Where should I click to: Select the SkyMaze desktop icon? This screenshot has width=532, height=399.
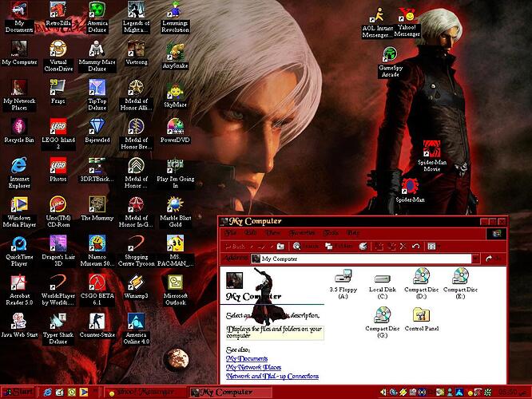click(x=176, y=95)
